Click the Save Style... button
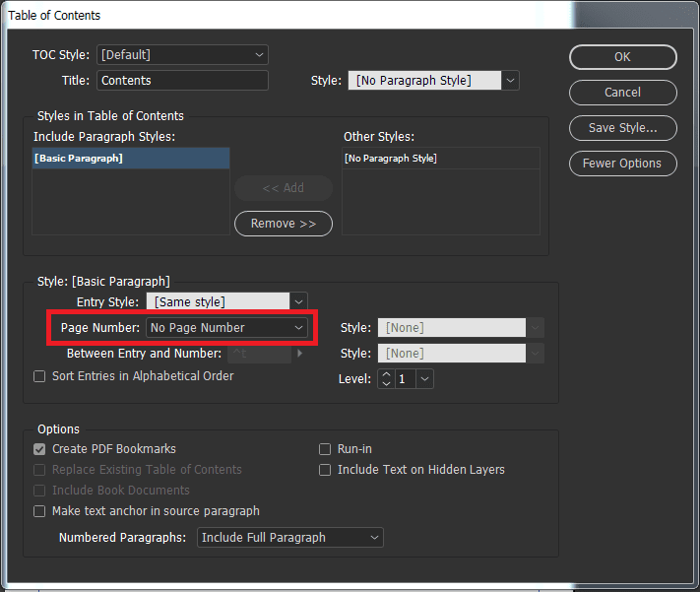 (x=623, y=128)
